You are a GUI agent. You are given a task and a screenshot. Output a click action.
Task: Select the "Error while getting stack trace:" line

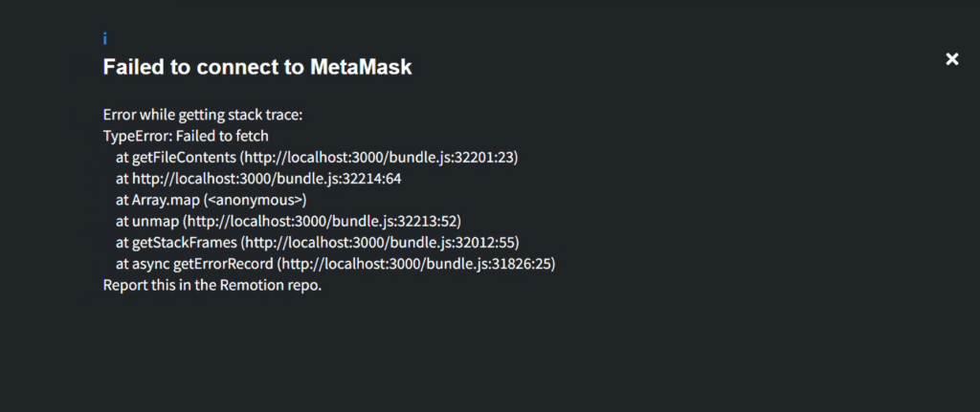[203, 115]
